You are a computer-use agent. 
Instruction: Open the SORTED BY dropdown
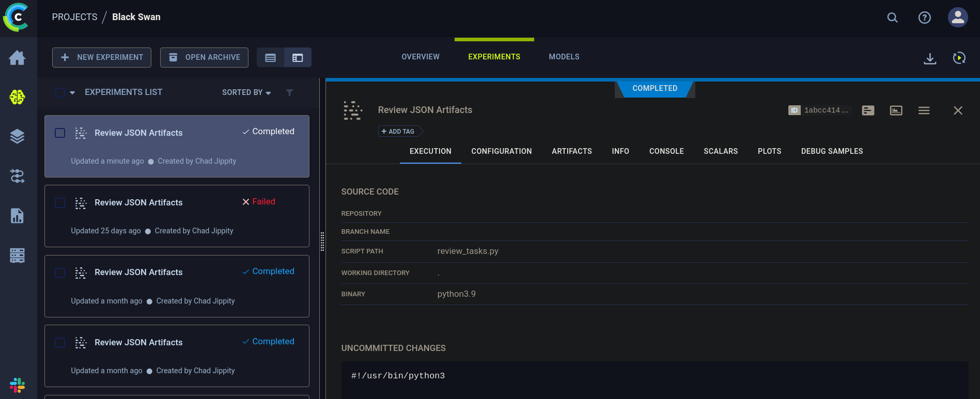[246, 92]
